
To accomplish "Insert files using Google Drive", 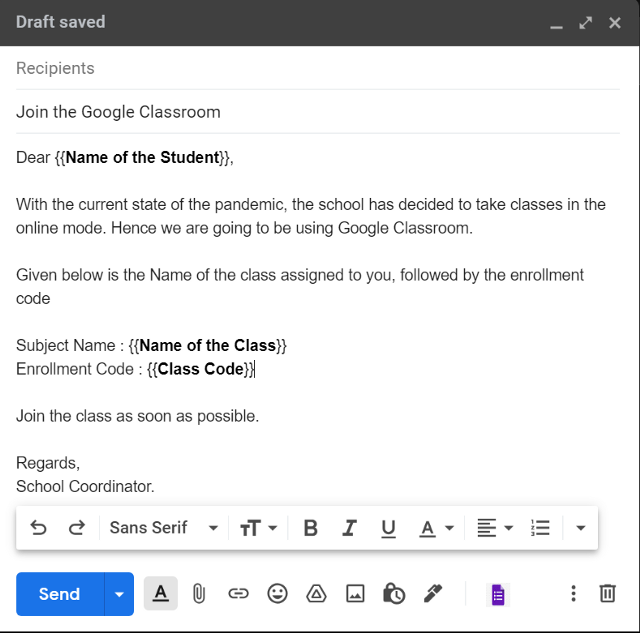I will pyautogui.click(x=316, y=593).
